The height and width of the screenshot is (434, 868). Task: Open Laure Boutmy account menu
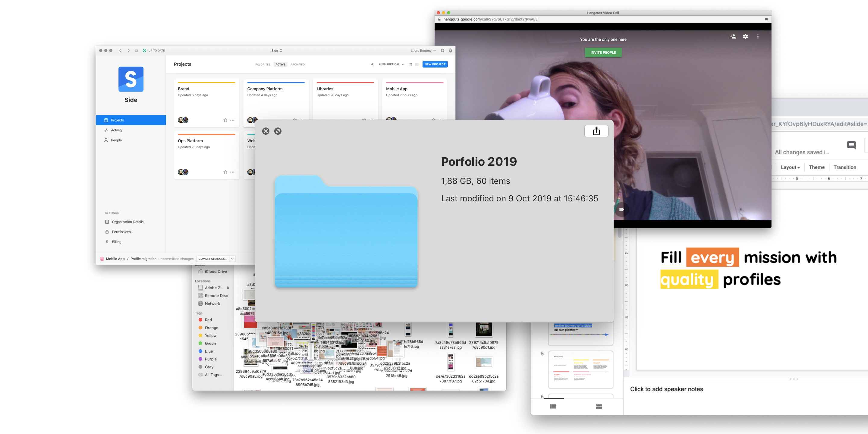[423, 51]
